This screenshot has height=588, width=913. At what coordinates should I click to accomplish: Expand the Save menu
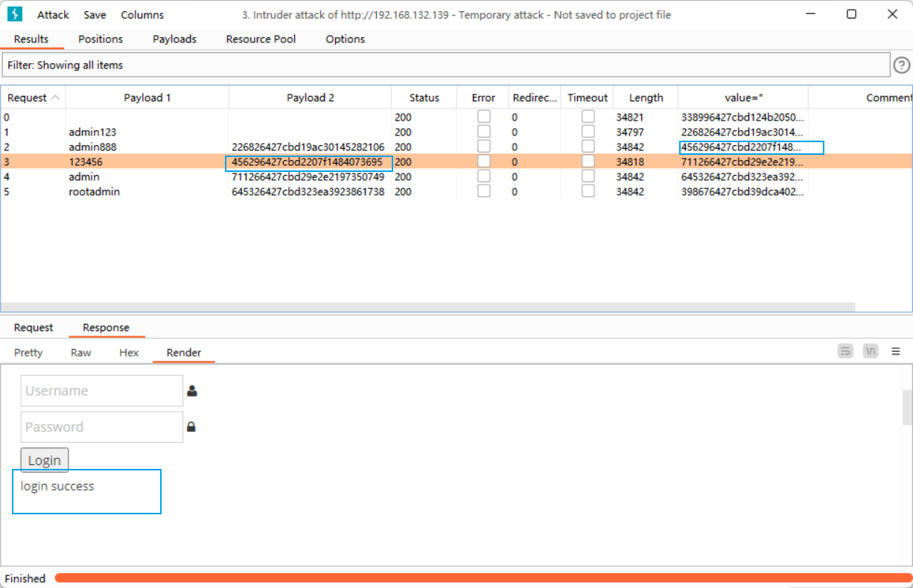95,15
